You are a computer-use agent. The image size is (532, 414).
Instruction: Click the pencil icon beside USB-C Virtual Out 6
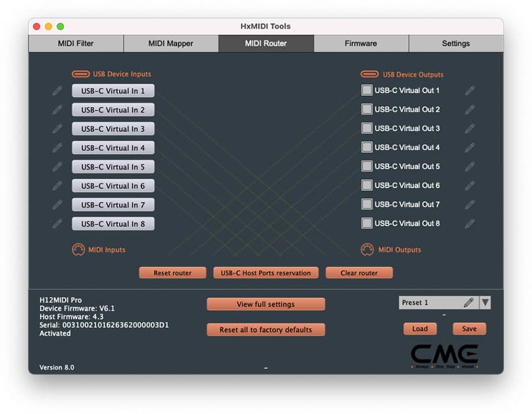470,185
